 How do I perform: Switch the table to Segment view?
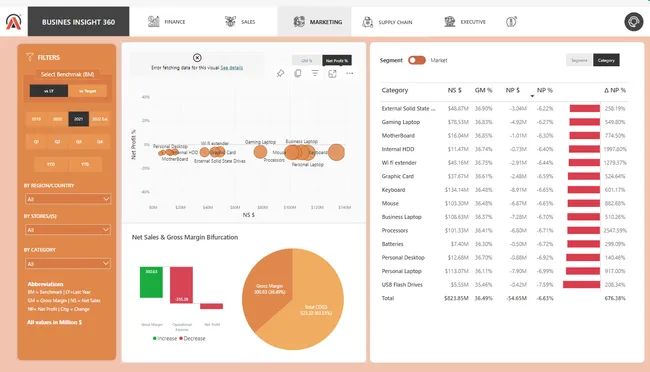(579, 60)
